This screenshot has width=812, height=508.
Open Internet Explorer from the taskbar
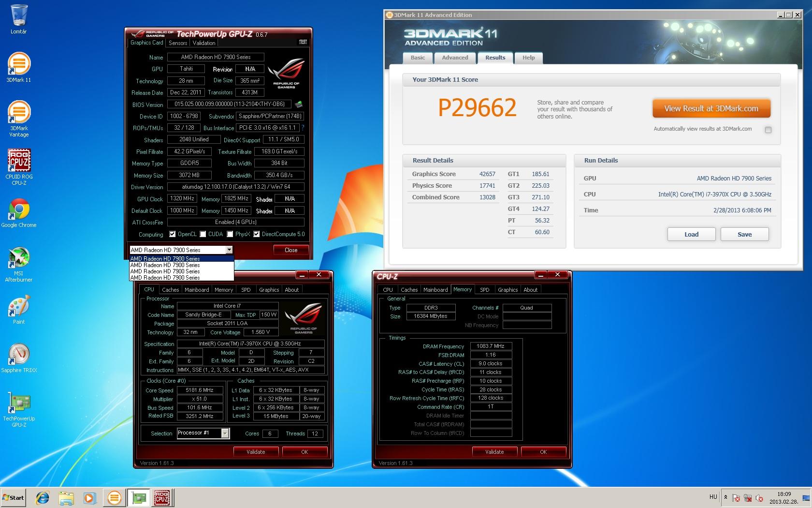[x=43, y=498]
